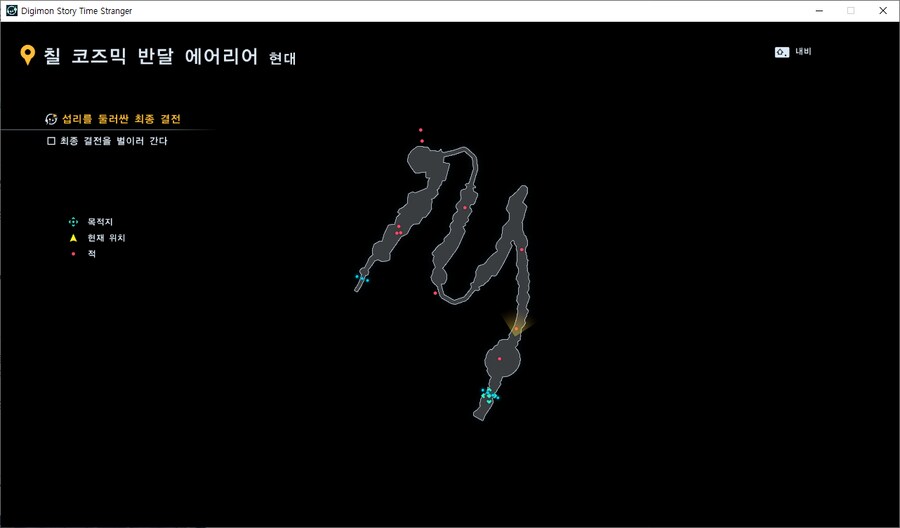Click the enemy dot inside the large circular chamber
Viewport: 900px width, 528px height.
coord(499,359)
